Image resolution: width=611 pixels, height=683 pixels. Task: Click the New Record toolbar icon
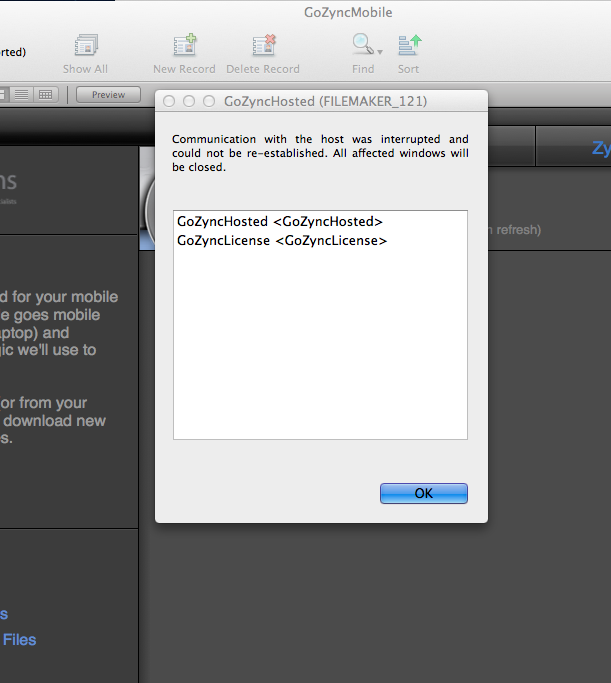[184, 46]
